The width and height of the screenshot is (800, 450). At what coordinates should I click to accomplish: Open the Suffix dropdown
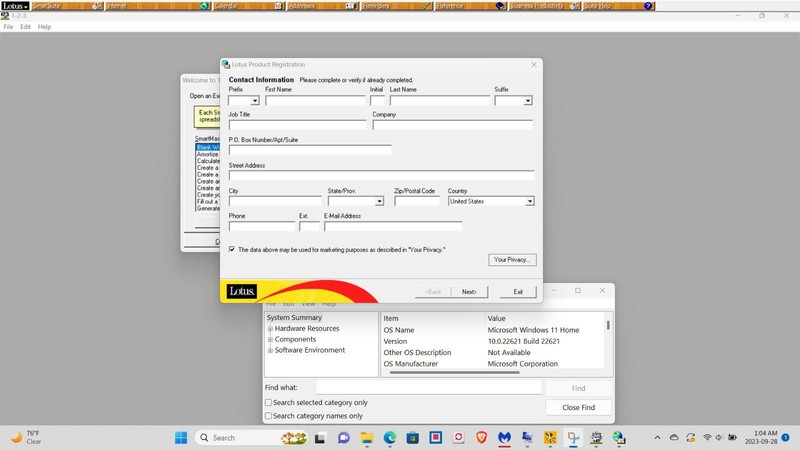[x=528, y=101]
